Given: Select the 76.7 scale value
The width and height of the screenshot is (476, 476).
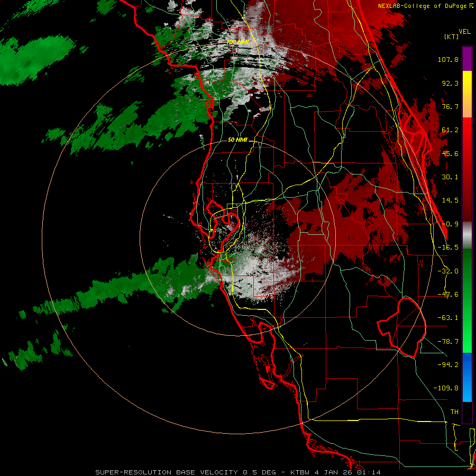Looking at the screenshot, I should click(450, 106).
